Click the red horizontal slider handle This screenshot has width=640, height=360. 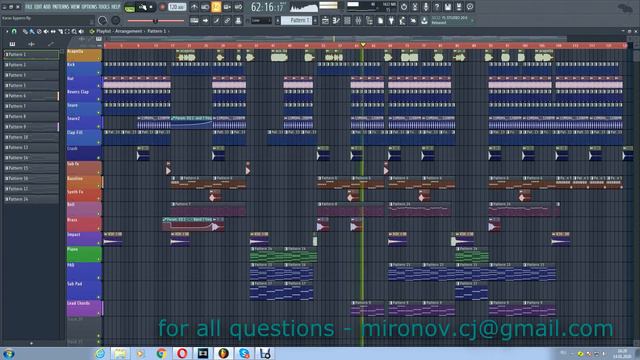point(155,20)
